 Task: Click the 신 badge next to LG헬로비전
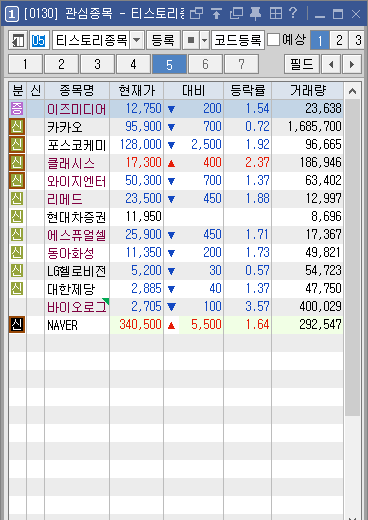[x=17, y=271]
